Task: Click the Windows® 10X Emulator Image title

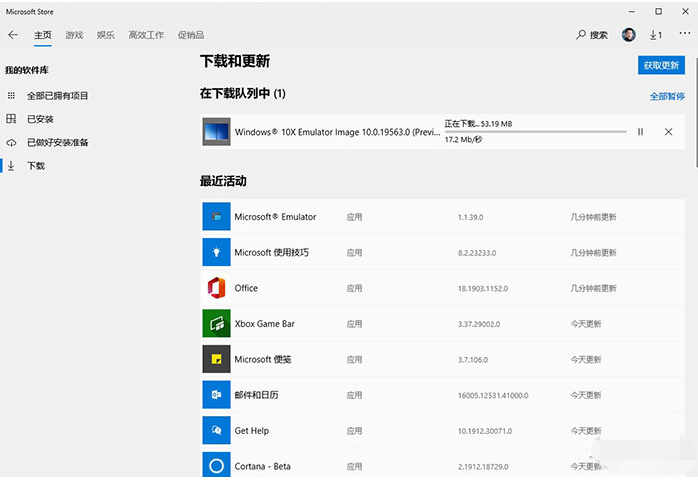Action: [337, 132]
